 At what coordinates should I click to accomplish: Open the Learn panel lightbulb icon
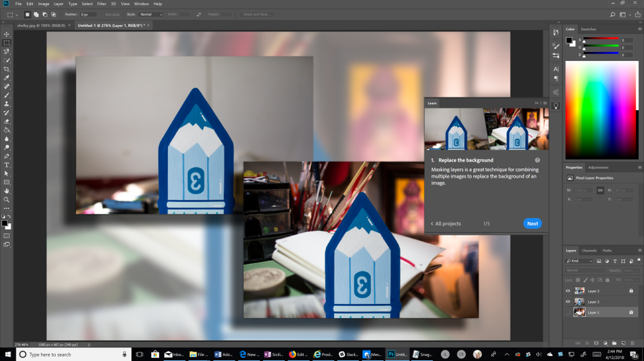[x=556, y=106]
